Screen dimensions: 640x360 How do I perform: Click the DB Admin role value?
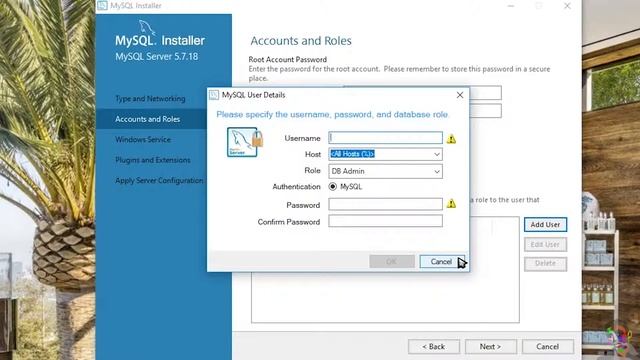(348, 171)
